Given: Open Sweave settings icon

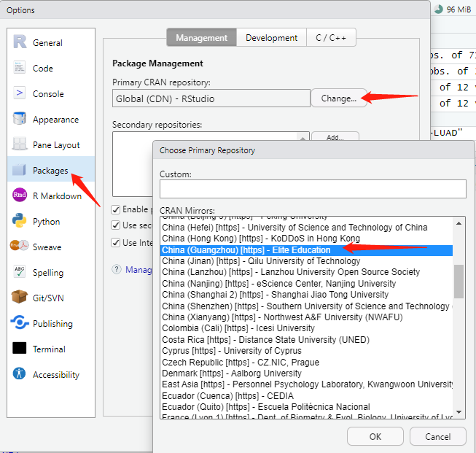Looking at the screenshot, I should pos(19,246).
